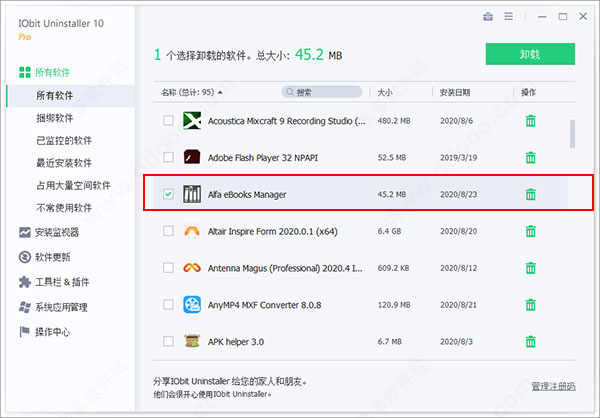Check the Antenna Magus checkbox
600x418 pixels.
[x=168, y=268]
